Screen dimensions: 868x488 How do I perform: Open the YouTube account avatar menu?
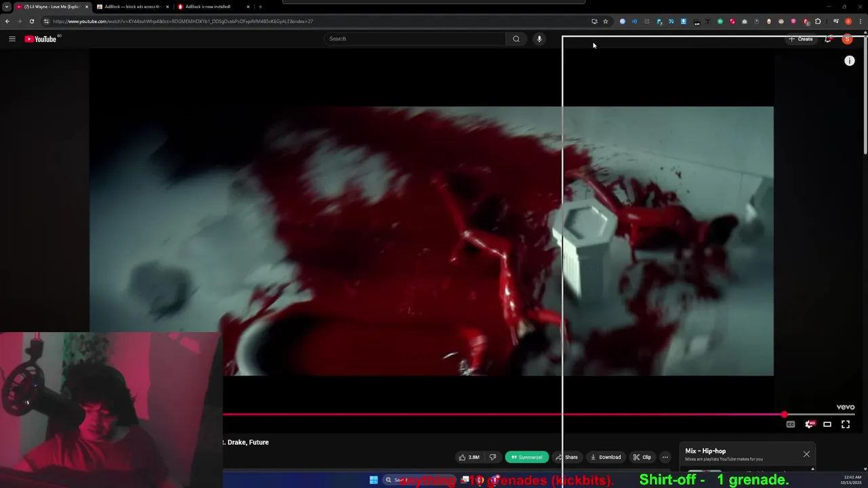(x=847, y=39)
